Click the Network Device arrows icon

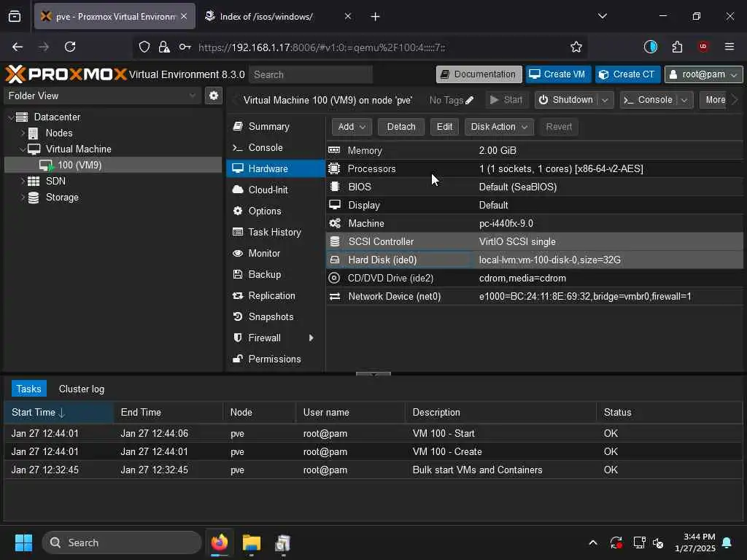tap(335, 296)
